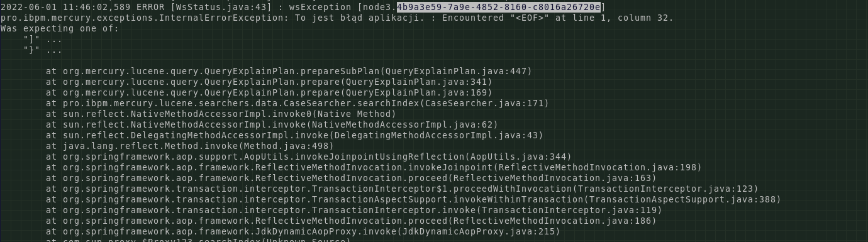
Task: Click the TransactionInterceptor.java:119 stack line
Action: pyautogui.click(x=354, y=210)
